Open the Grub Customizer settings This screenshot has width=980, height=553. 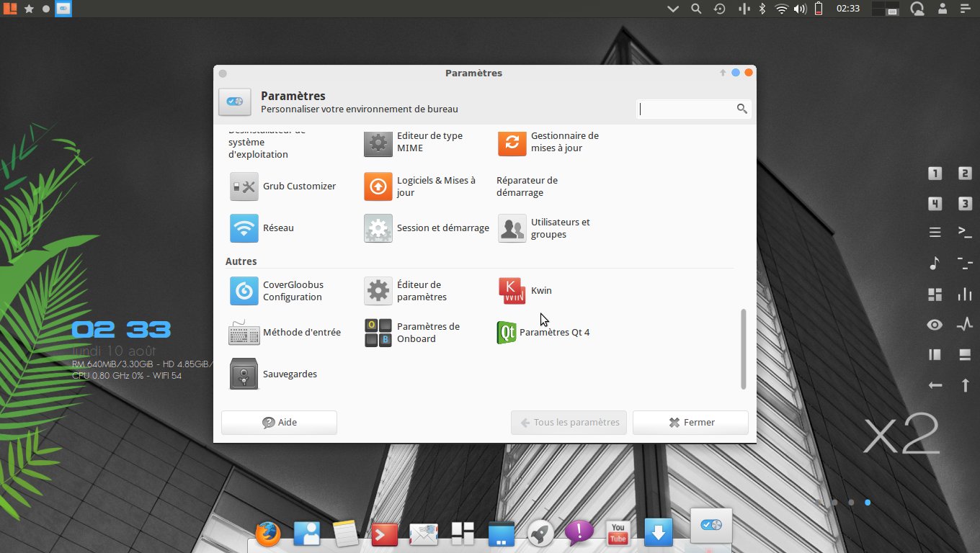coord(244,186)
